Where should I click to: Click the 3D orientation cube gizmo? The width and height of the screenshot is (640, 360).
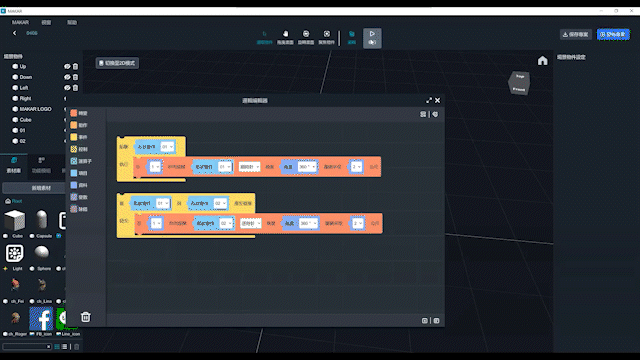pyautogui.click(x=519, y=83)
